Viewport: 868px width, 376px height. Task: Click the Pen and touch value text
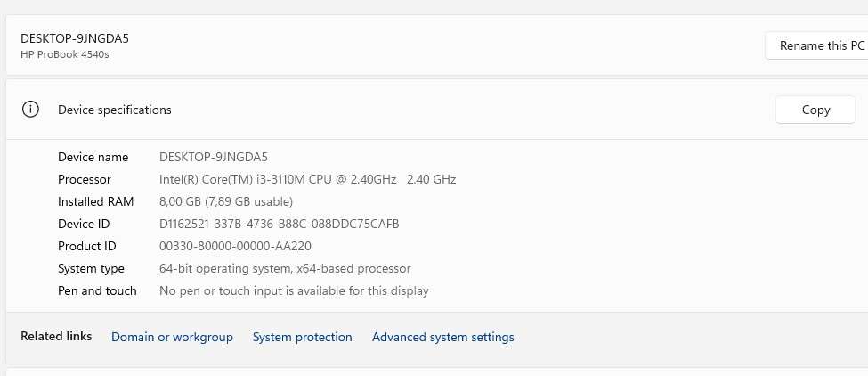pyautogui.click(x=294, y=290)
